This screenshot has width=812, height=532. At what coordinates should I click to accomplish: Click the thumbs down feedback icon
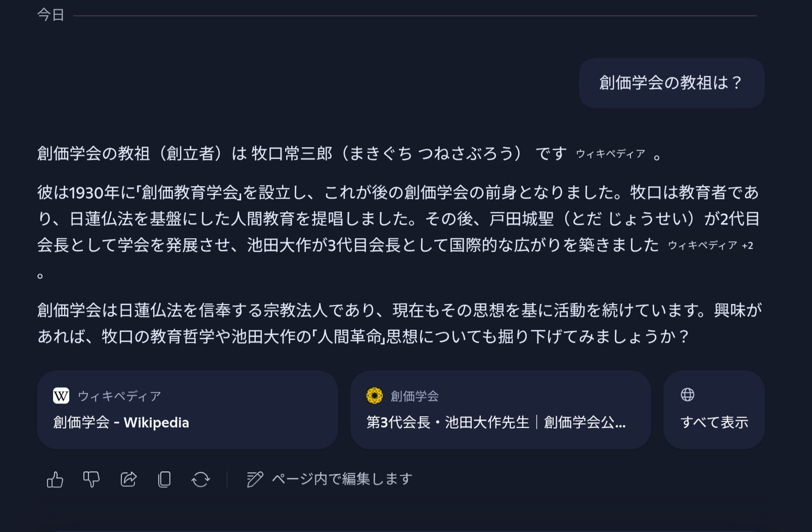92,479
